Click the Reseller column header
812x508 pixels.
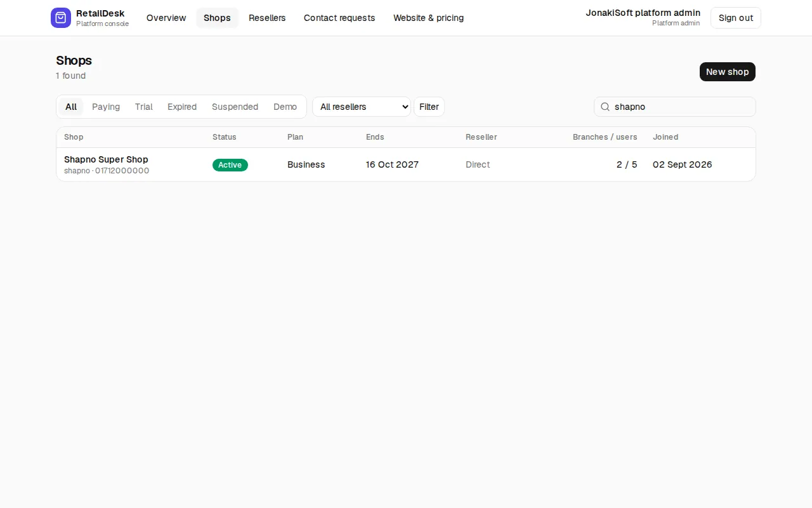point(481,137)
